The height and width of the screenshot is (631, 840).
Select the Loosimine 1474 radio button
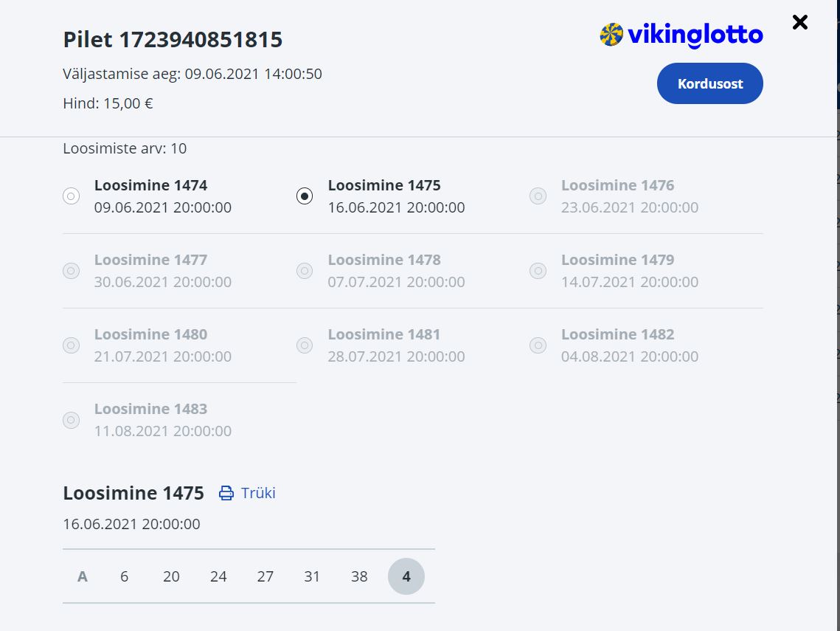[x=72, y=196]
